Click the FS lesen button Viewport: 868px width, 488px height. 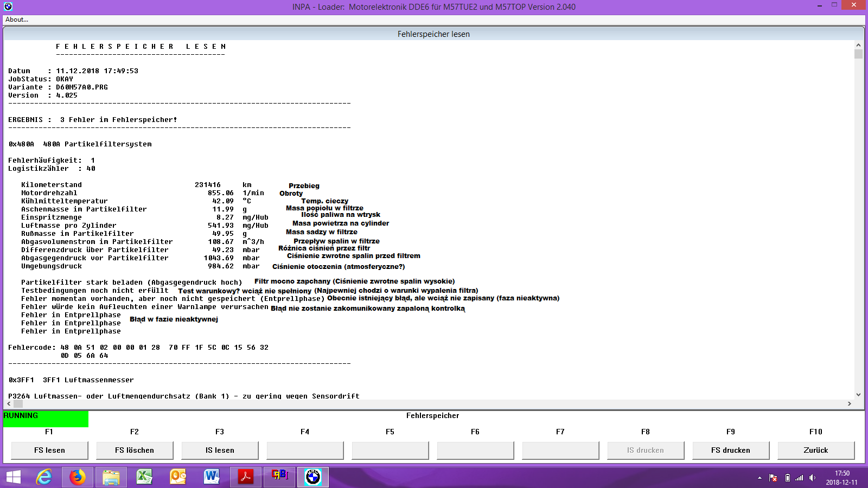click(x=49, y=450)
